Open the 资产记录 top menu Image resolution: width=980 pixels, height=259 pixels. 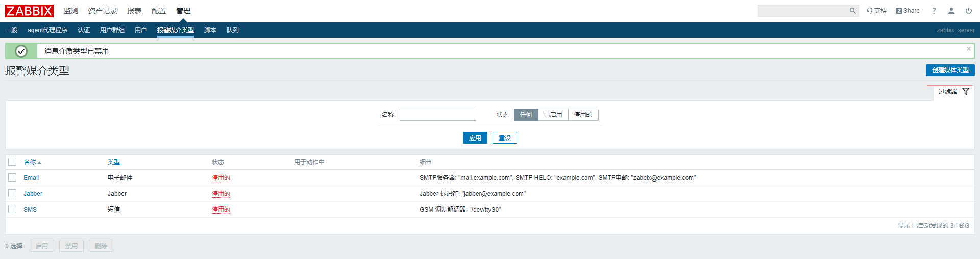click(103, 11)
